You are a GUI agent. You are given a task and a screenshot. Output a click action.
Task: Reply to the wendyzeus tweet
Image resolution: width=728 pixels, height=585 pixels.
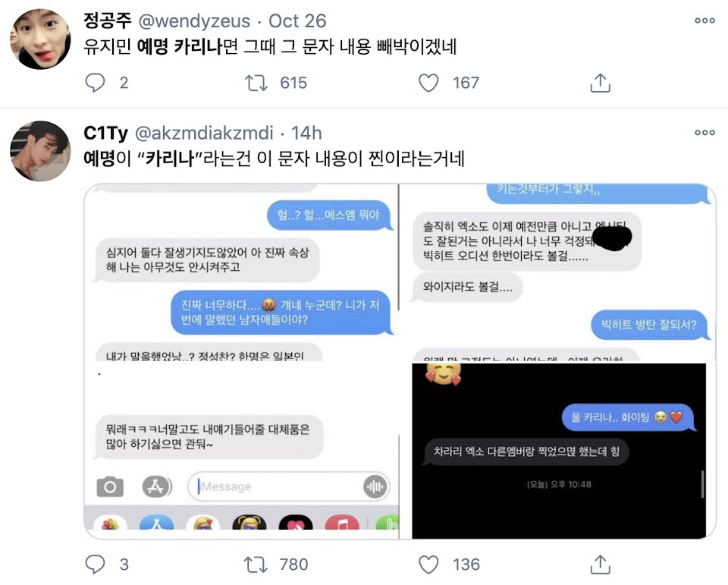(96, 83)
